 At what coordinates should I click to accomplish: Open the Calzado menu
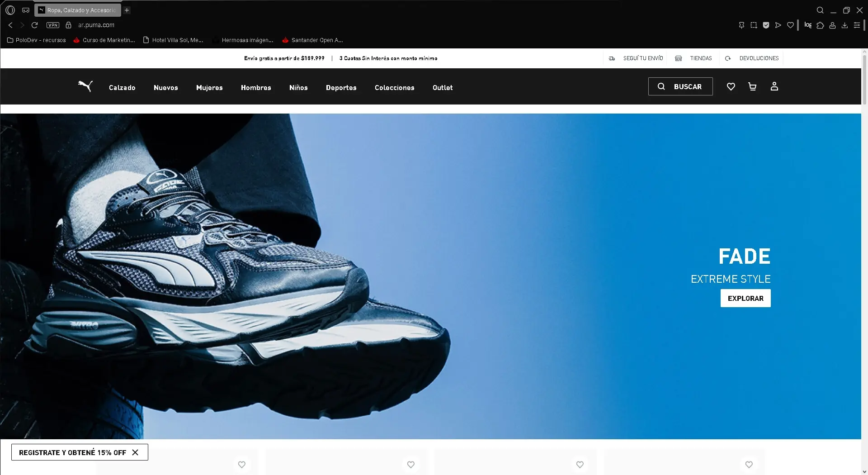tap(122, 88)
